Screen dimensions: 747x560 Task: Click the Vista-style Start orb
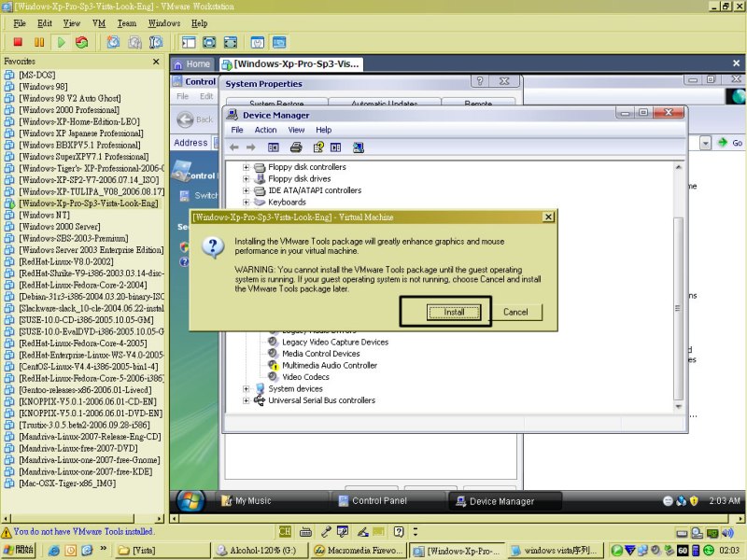pos(190,500)
